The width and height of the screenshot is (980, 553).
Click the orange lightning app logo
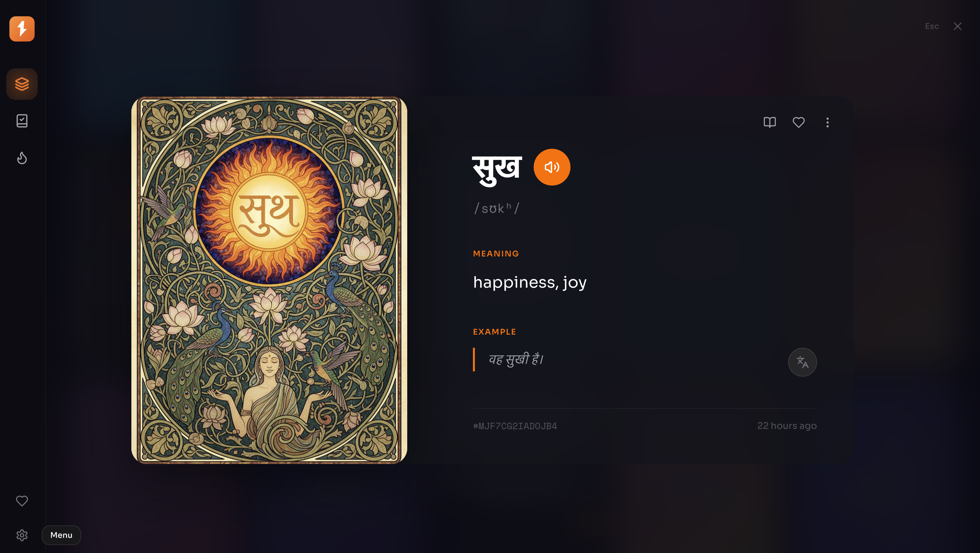[22, 29]
